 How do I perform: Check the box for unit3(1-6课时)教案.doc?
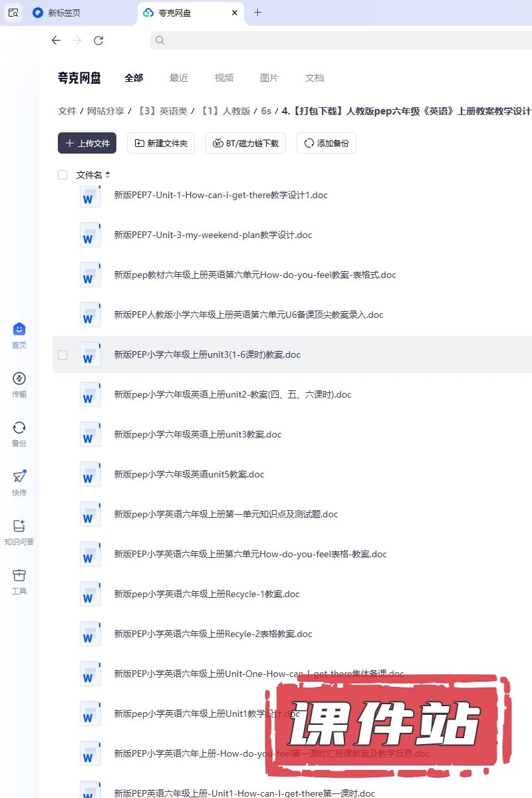pos(63,355)
